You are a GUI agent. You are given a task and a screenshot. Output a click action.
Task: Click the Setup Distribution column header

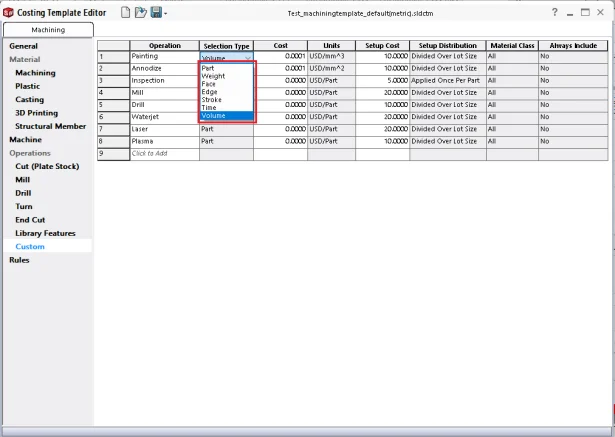click(448, 46)
